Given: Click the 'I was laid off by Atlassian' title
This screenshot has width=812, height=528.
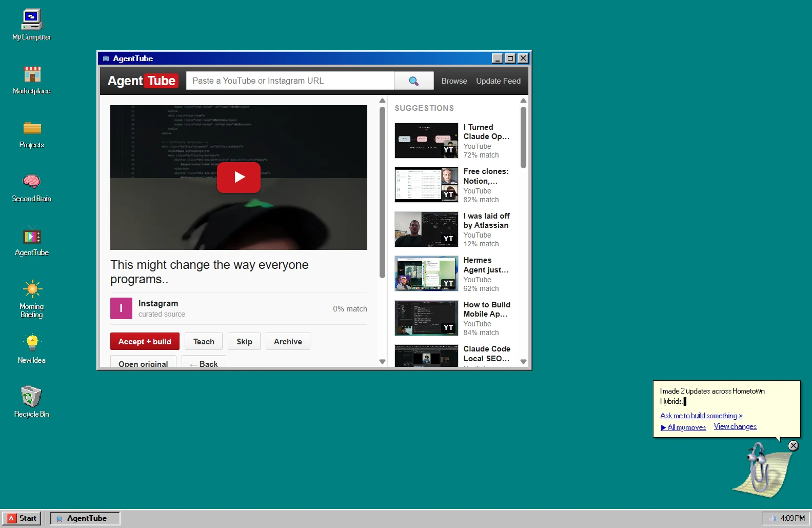Looking at the screenshot, I should pyautogui.click(x=487, y=221).
